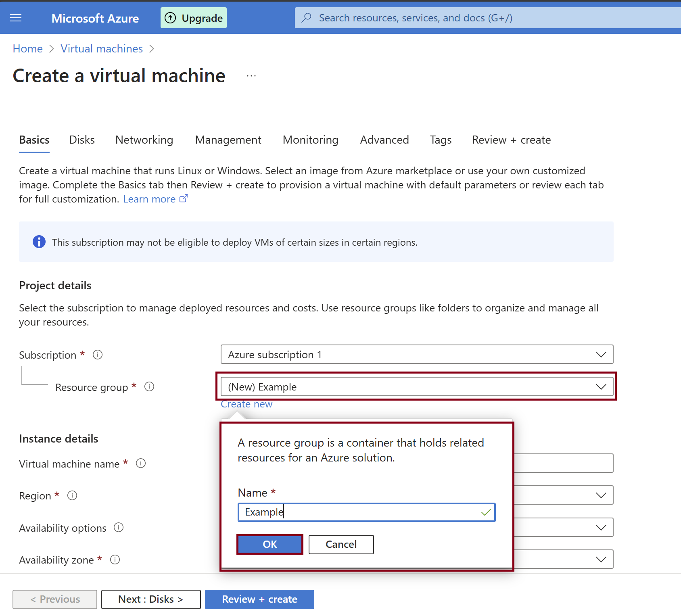Open the ellipsis more options menu
Viewport: 681px width, 616px height.
(x=251, y=76)
